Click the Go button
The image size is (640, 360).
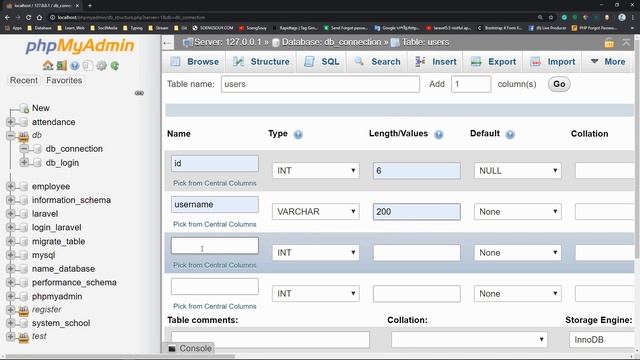click(559, 84)
